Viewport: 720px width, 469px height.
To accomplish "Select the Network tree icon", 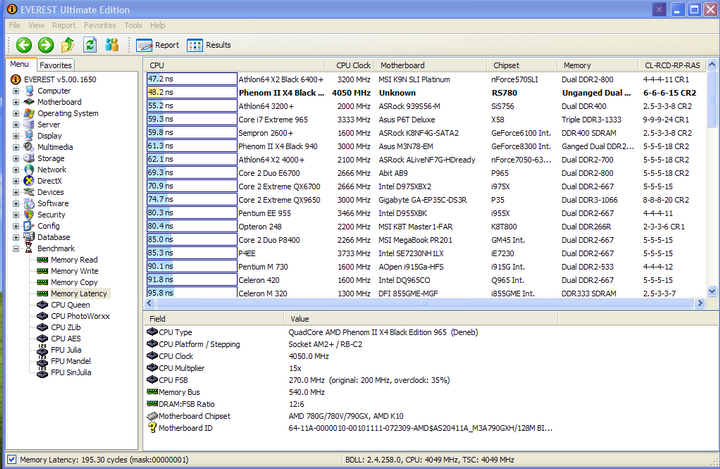I will click(29, 169).
